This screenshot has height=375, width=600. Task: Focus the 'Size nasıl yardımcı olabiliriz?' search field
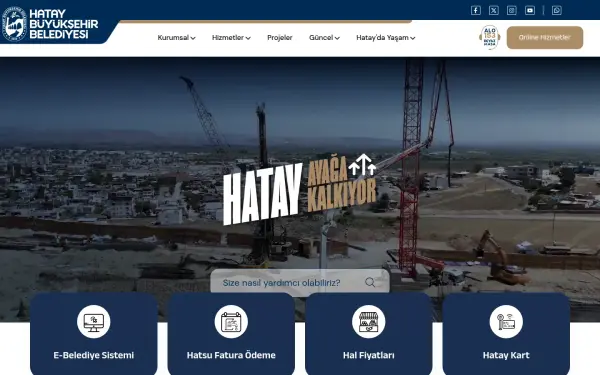click(300, 282)
